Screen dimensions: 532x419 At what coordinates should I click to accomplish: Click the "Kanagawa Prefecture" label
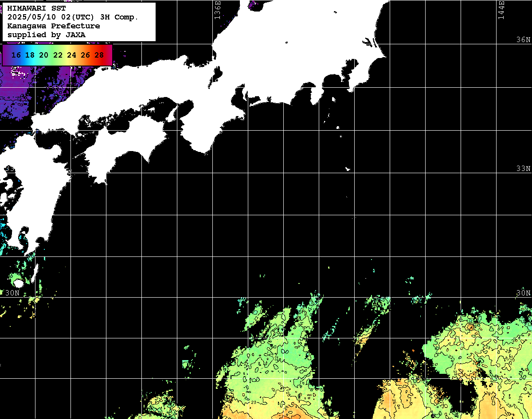[x=54, y=26]
